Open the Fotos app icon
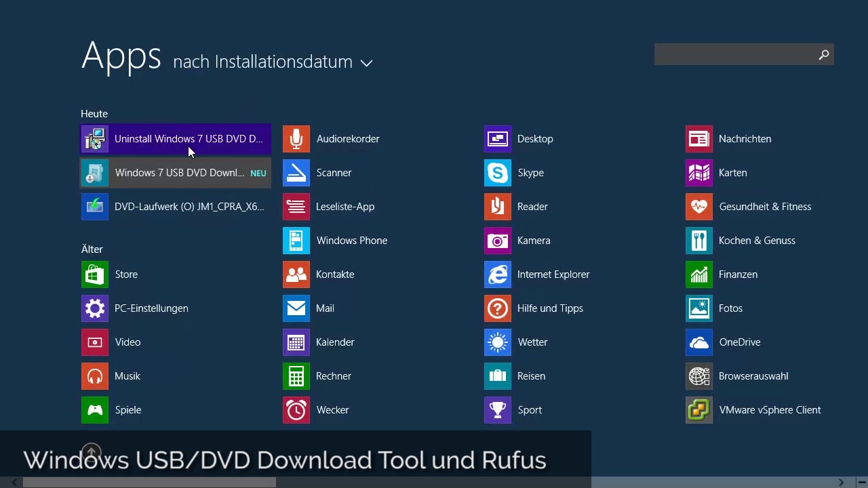Viewport: 868px width, 488px height. coord(699,308)
